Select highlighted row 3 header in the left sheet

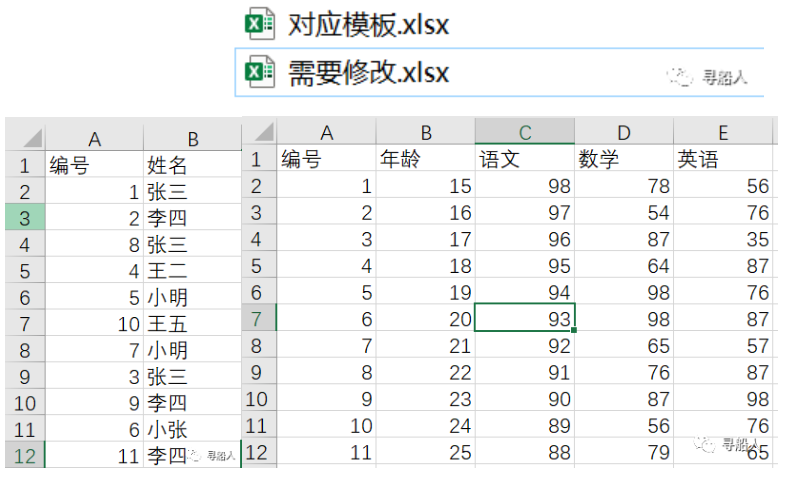pyautogui.click(x=25, y=218)
